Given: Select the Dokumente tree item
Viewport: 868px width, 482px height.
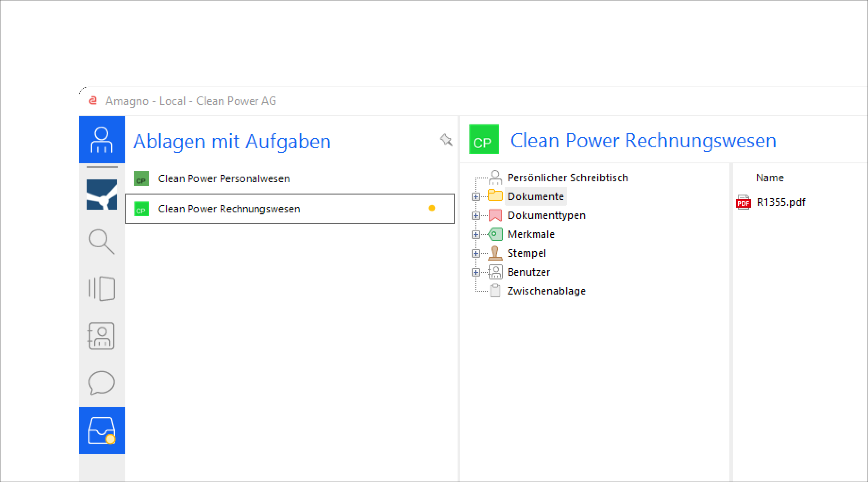Looking at the screenshot, I should click(x=536, y=196).
